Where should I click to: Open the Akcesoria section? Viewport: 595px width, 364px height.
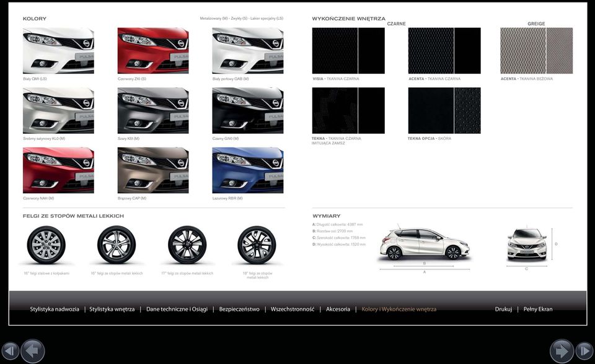tap(338, 309)
